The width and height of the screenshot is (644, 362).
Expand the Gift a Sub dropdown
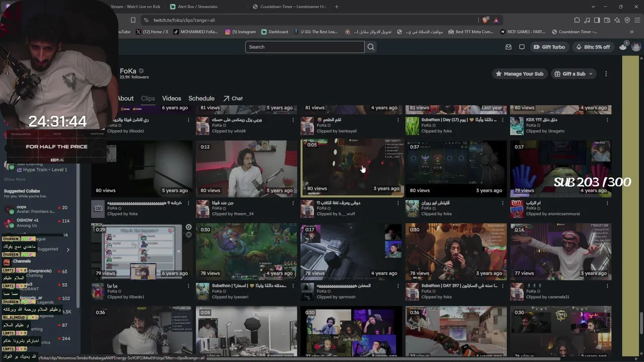(x=591, y=74)
